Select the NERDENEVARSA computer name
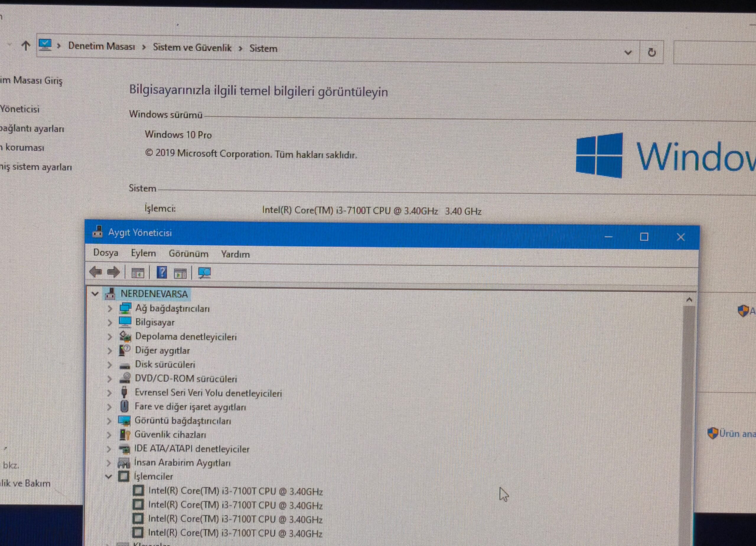Image resolution: width=756 pixels, height=546 pixels. coord(154,294)
